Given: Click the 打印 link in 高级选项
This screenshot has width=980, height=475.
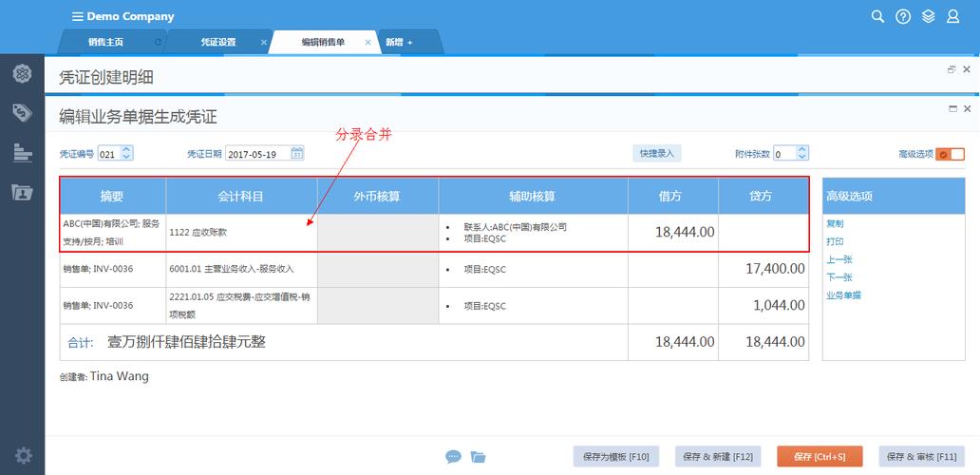Looking at the screenshot, I should [835, 242].
